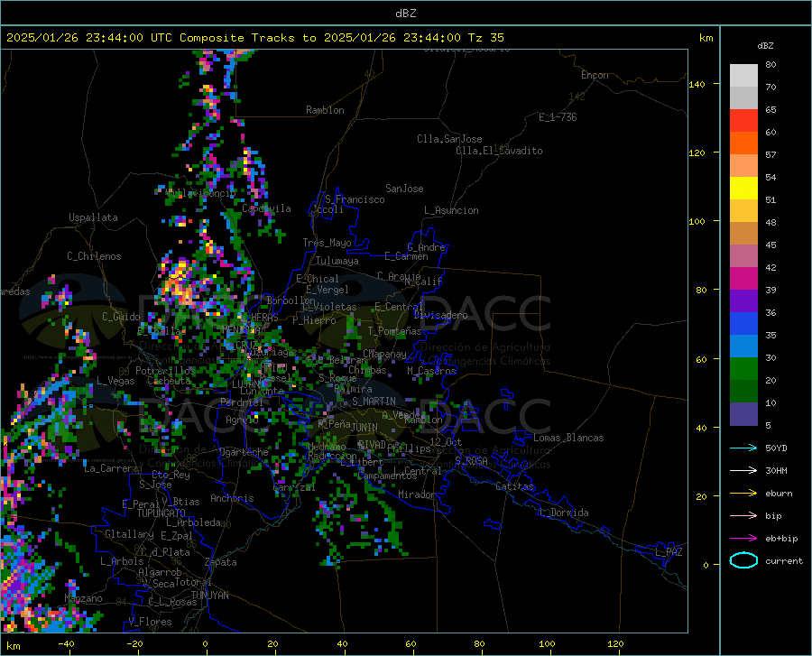Click the 'eburn' legend label
Screen dimensions: 812x656
(779, 494)
